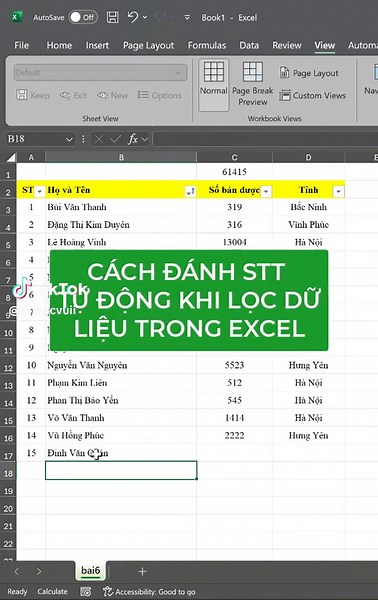Select row 20 header
The width and height of the screenshot is (378, 600).
(x=8, y=509)
